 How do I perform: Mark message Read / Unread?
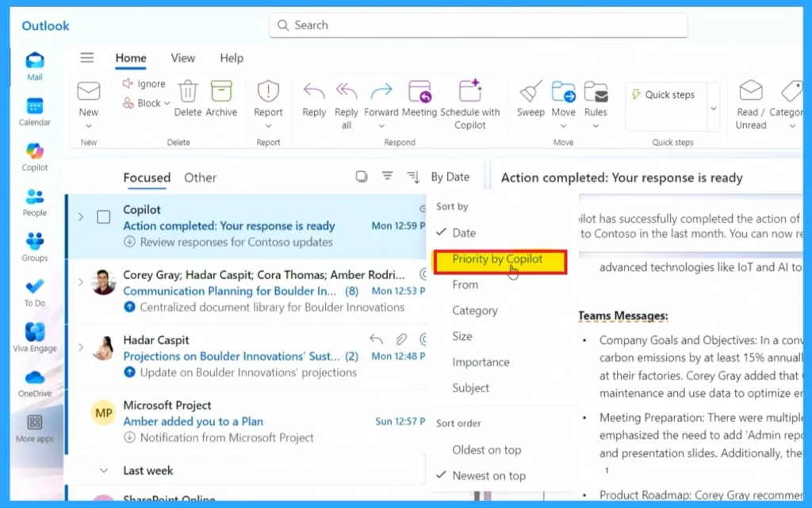(751, 105)
